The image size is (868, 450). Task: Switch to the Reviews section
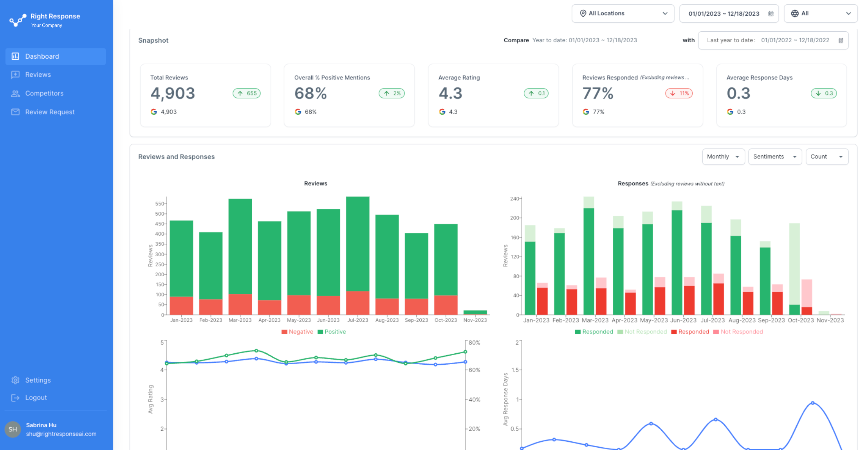click(x=38, y=75)
